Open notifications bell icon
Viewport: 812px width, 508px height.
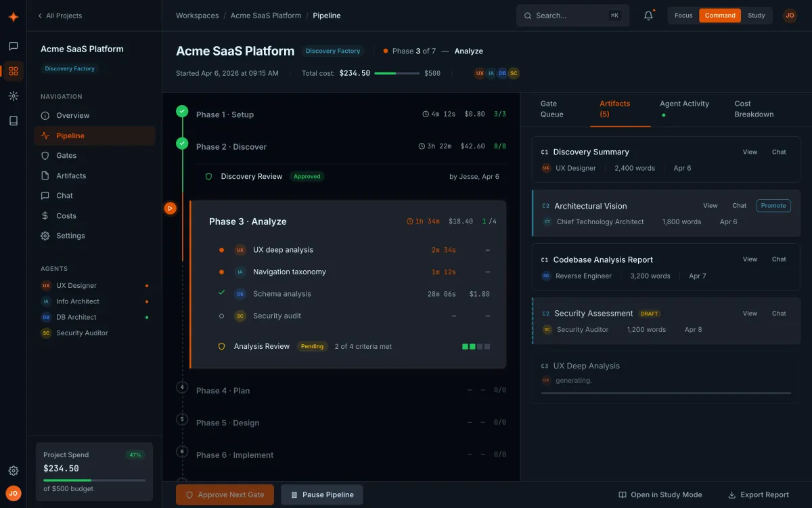(x=648, y=16)
